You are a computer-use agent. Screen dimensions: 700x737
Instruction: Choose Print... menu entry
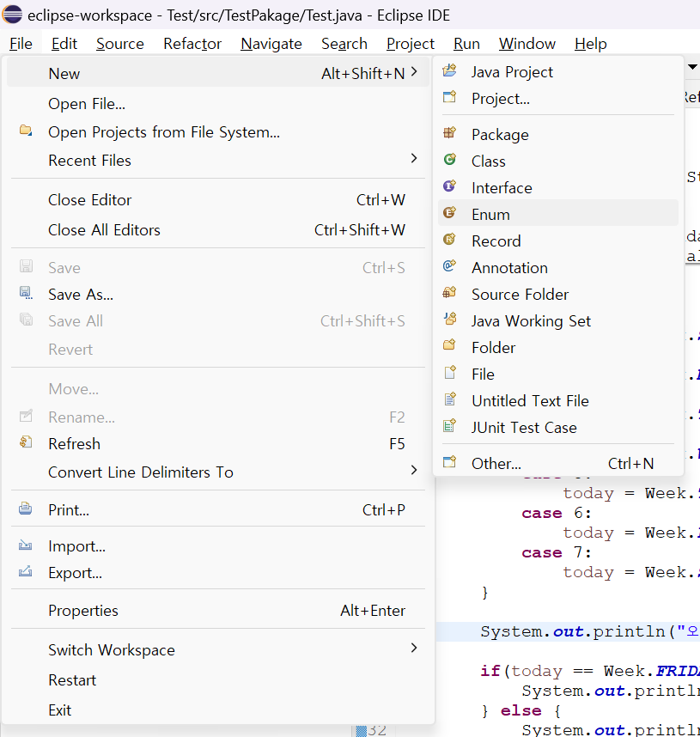click(218, 510)
